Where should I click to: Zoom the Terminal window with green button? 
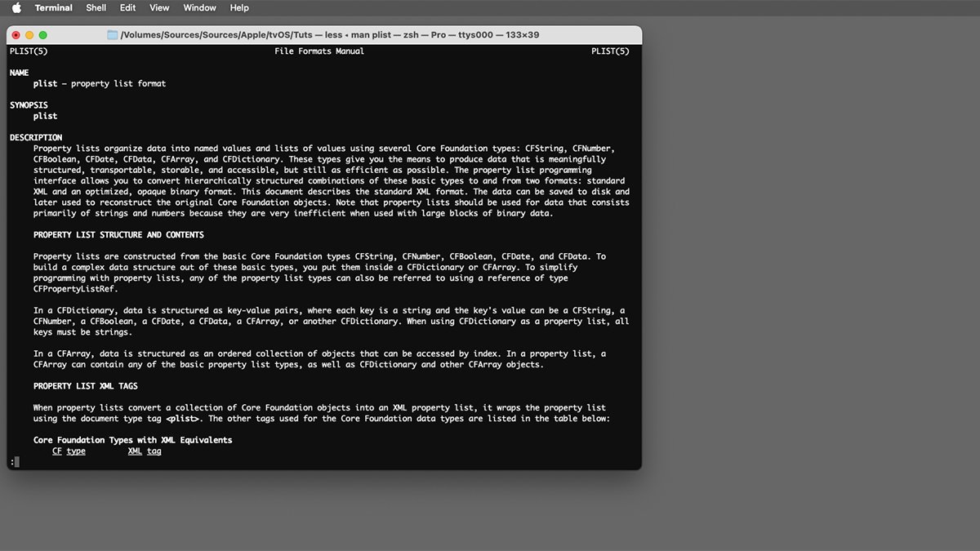point(43,35)
